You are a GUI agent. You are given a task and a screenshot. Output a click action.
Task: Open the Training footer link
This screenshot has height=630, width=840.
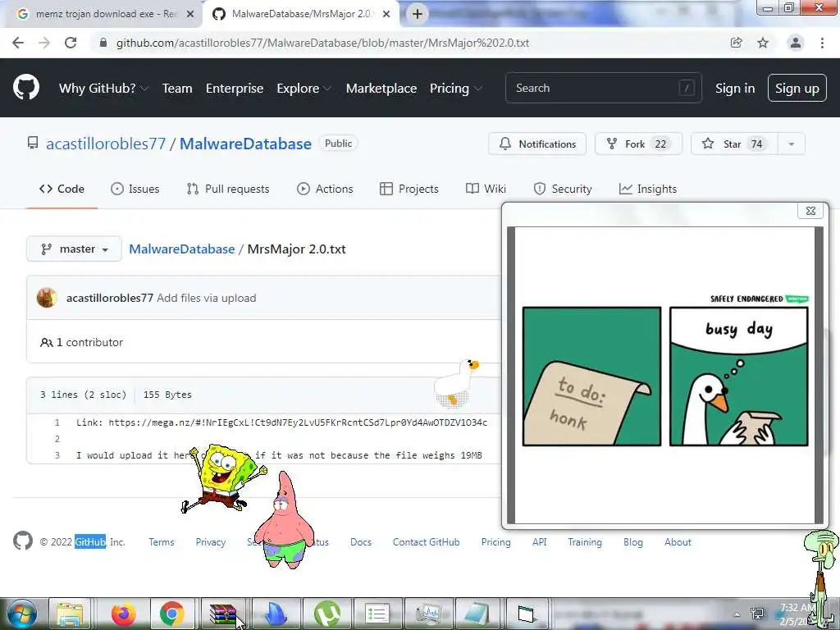coord(584,542)
